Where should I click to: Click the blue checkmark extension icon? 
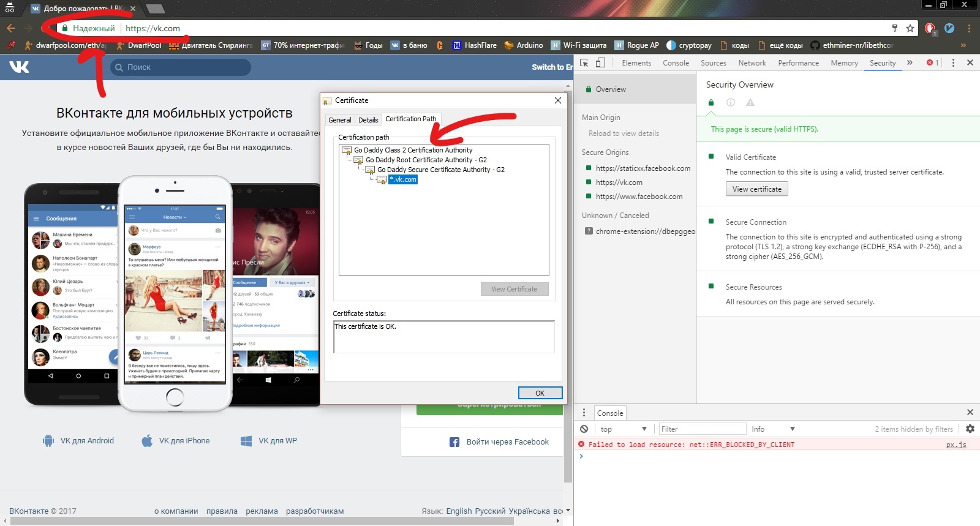click(949, 28)
